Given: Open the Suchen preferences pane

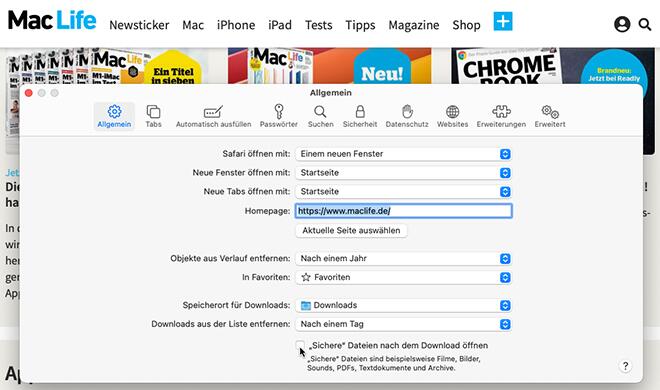Looking at the screenshot, I should pyautogui.click(x=320, y=117).
